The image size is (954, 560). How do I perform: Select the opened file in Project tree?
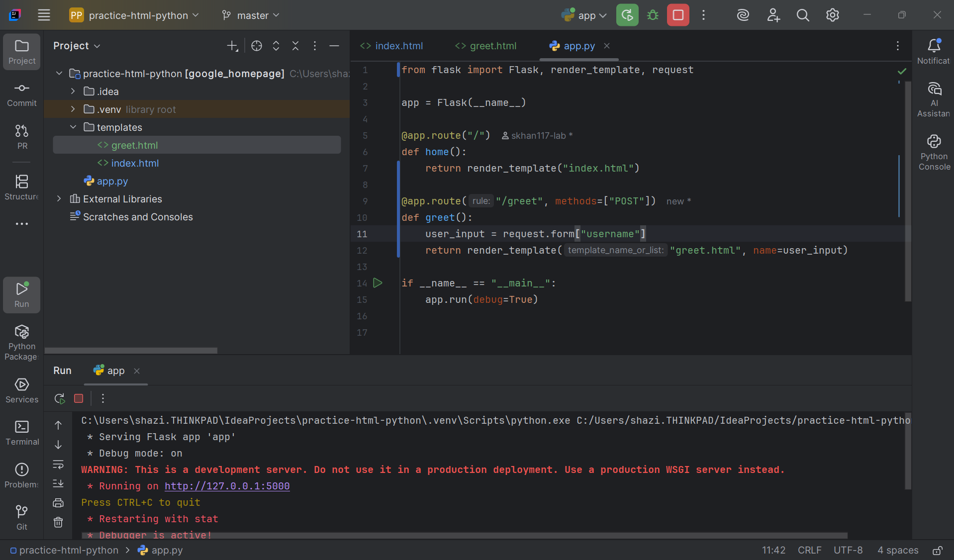tap(257, 46)
